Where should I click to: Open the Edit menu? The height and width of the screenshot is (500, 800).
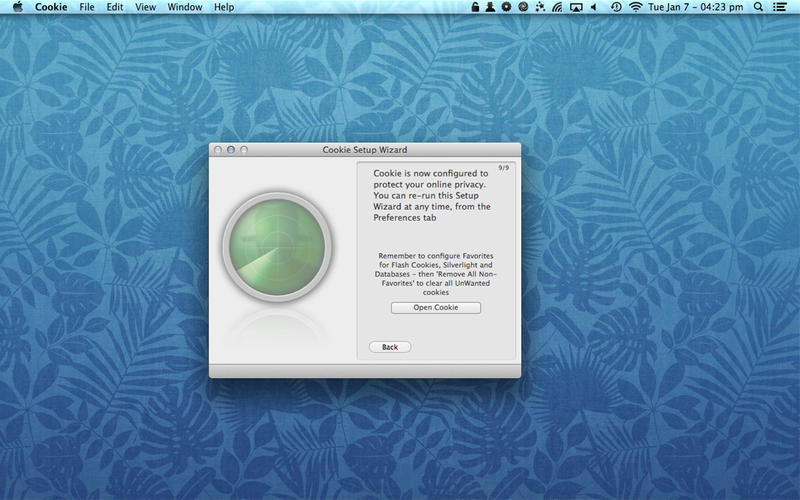[115, 7]
